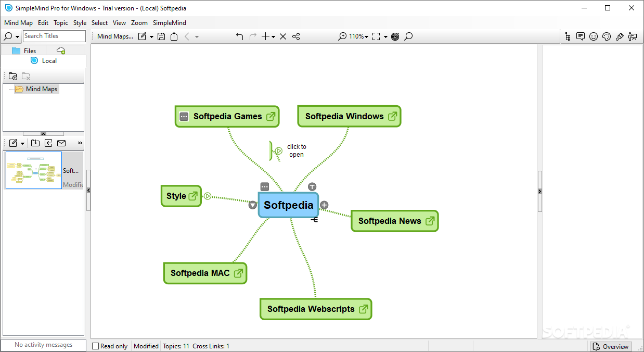Image resolution: width=644 pixels, height=352 pixels.
Task: Focus the Search Titles input field
Action: (x=54, y=36)
